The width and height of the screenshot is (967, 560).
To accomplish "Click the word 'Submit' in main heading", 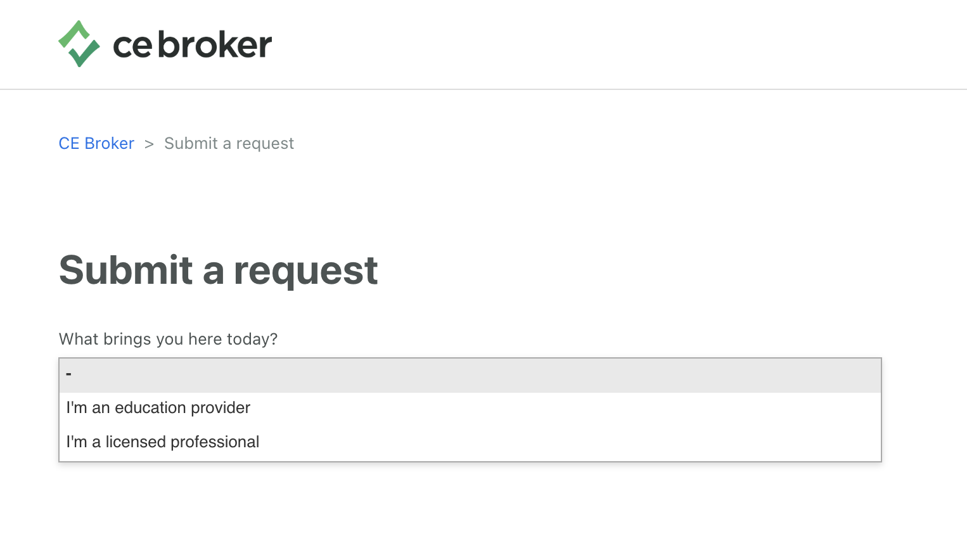I will coord(126,270).
